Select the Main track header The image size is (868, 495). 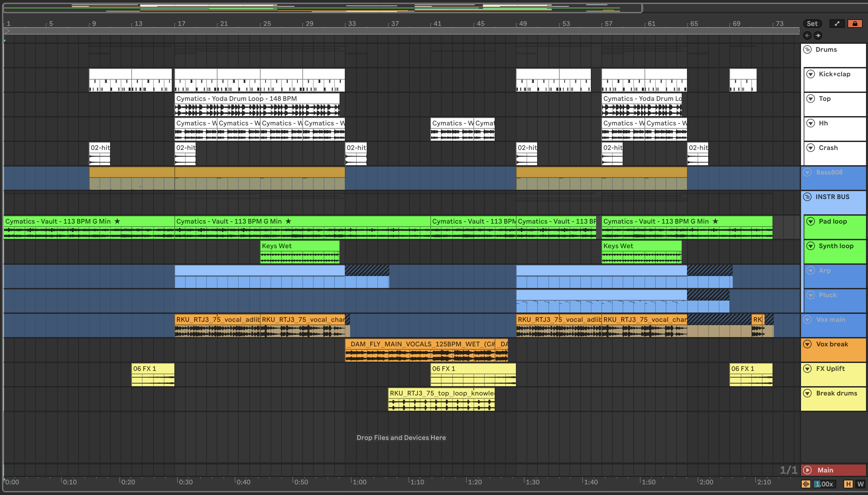[833, 470]
